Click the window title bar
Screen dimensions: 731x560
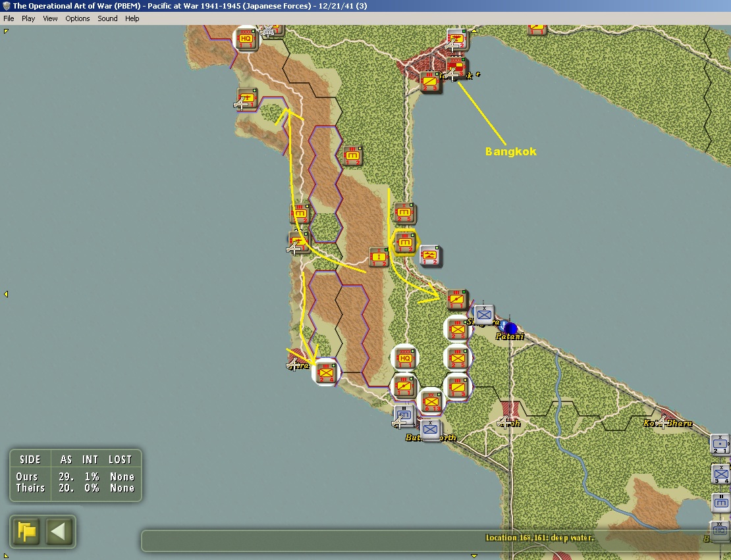pos(365,6)
